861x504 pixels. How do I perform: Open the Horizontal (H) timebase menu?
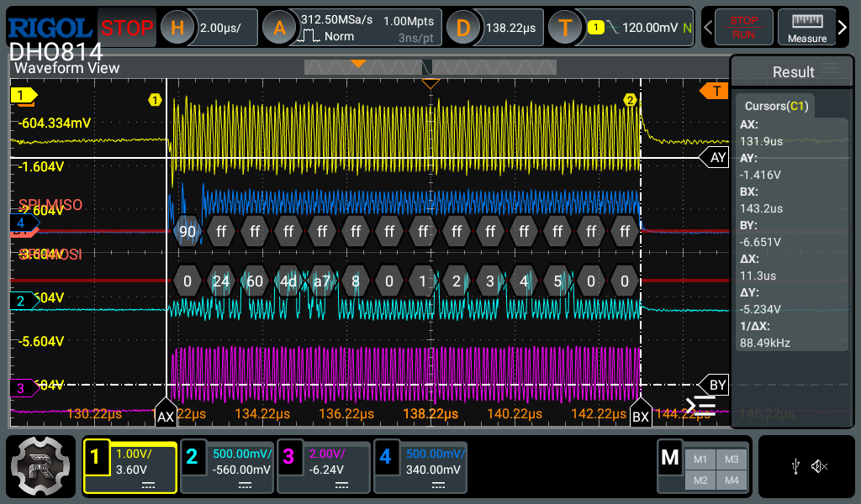pos(177,28)
